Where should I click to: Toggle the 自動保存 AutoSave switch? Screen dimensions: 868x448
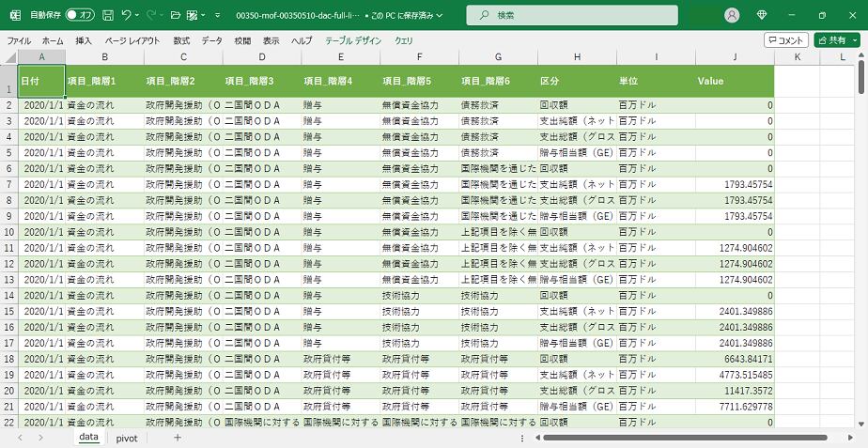click(x=81, y=15)
